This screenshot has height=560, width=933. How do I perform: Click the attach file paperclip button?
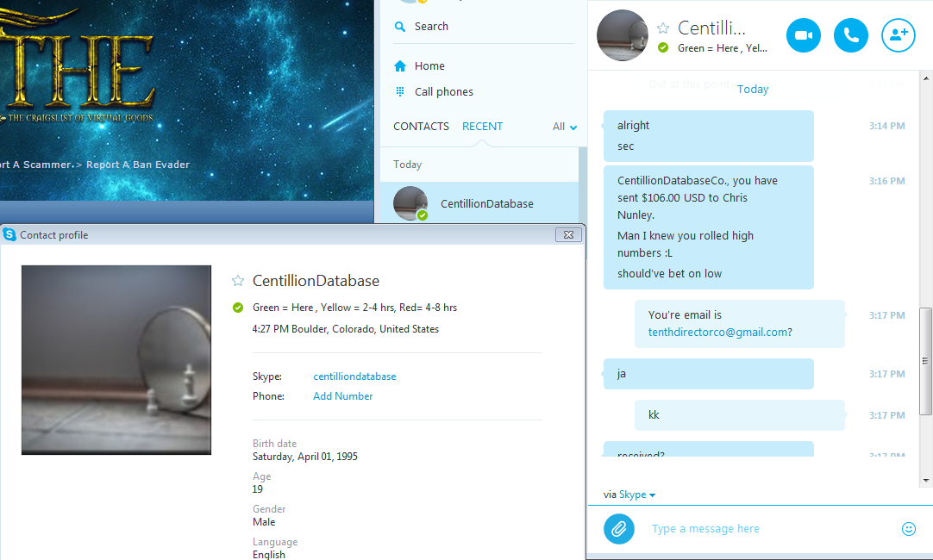pos(619,528)
